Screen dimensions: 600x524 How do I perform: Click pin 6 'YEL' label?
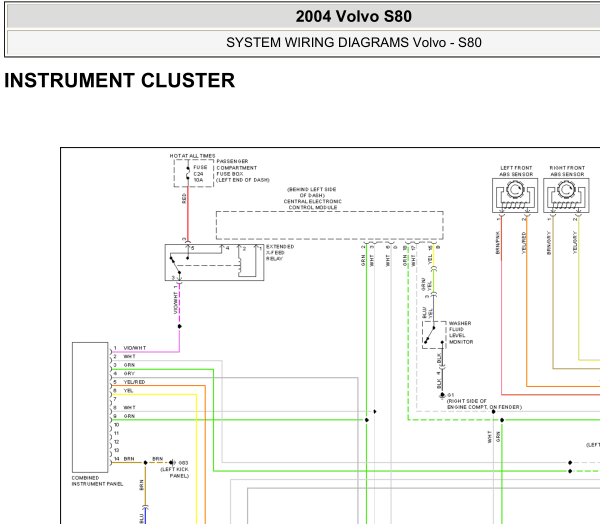128,391
